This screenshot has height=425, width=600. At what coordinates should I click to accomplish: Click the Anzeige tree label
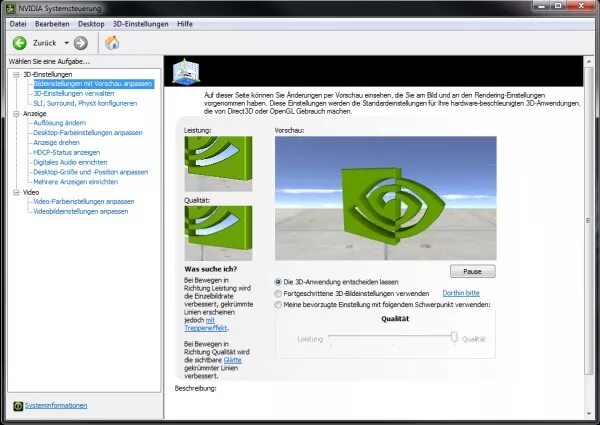[x=34, y=114]
